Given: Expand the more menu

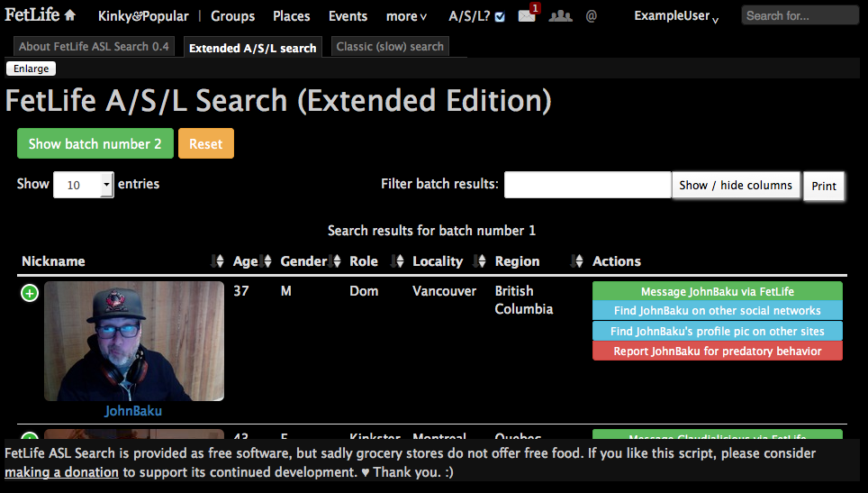Looking at the screenshot, I should (406, 16).
